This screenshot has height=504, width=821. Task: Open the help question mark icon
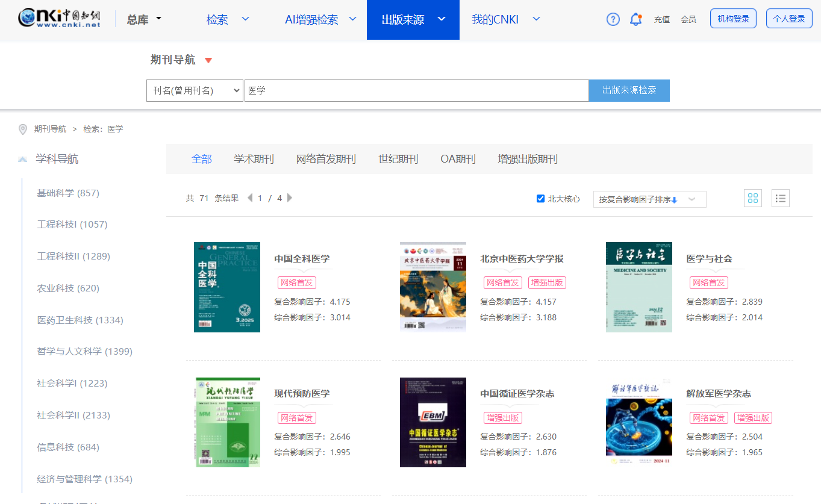(613, 19)
